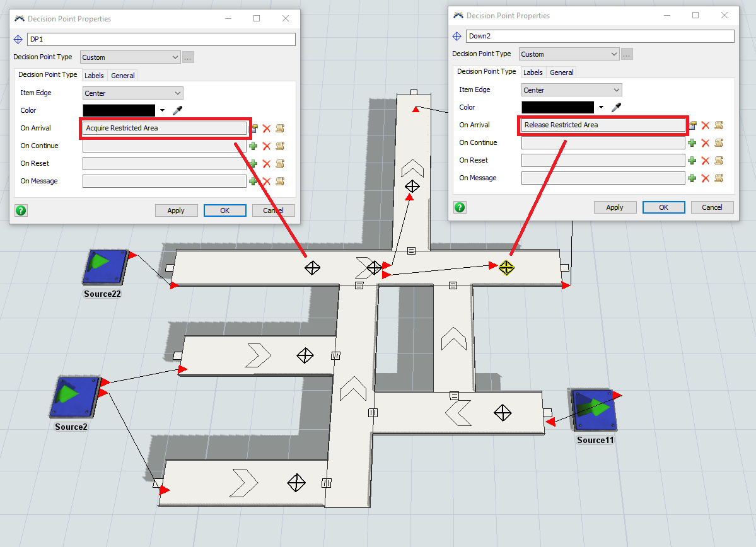Viewport: 756px width, 547px height.
Task: Switch to Labels tab in DP1 dialog
Action: (94, 76)
